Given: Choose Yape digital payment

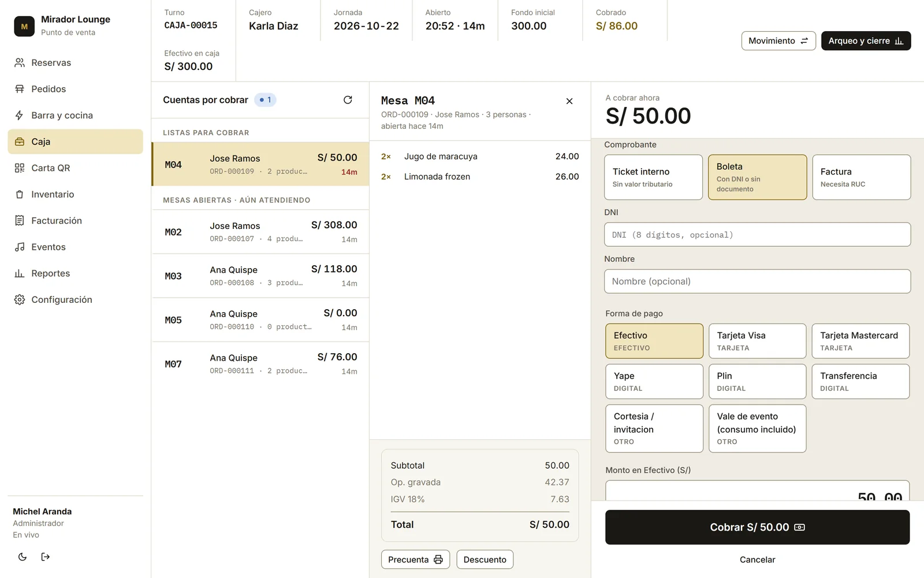Looking at the screenshot, I should (654, 381).
